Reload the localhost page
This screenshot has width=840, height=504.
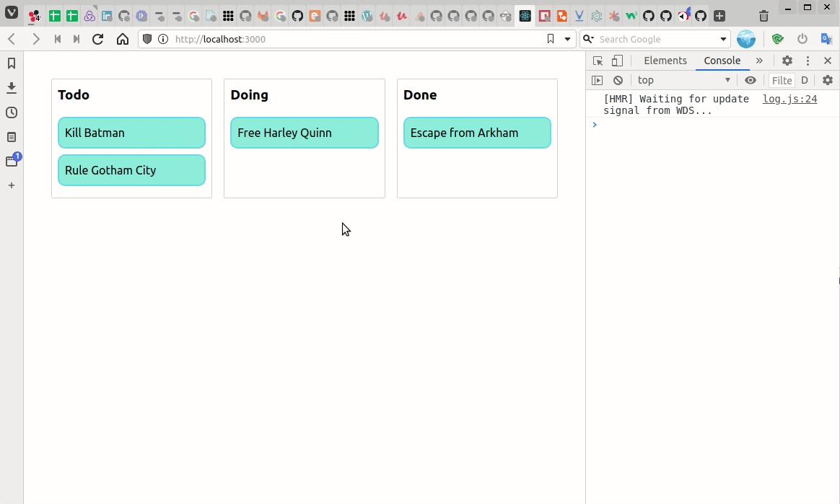point(97,39)
